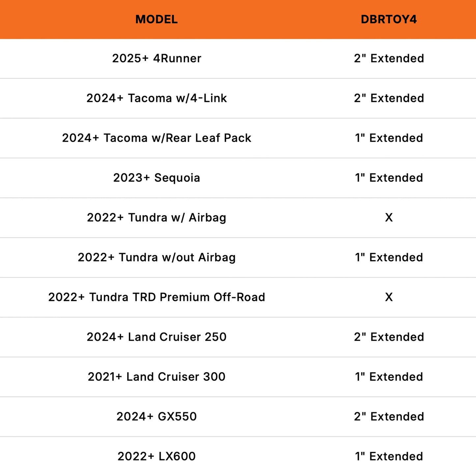This screenshot has height=476, width=476.
Task: Select the 2025+ 4Runner model cell
Action: pos(156,58)
